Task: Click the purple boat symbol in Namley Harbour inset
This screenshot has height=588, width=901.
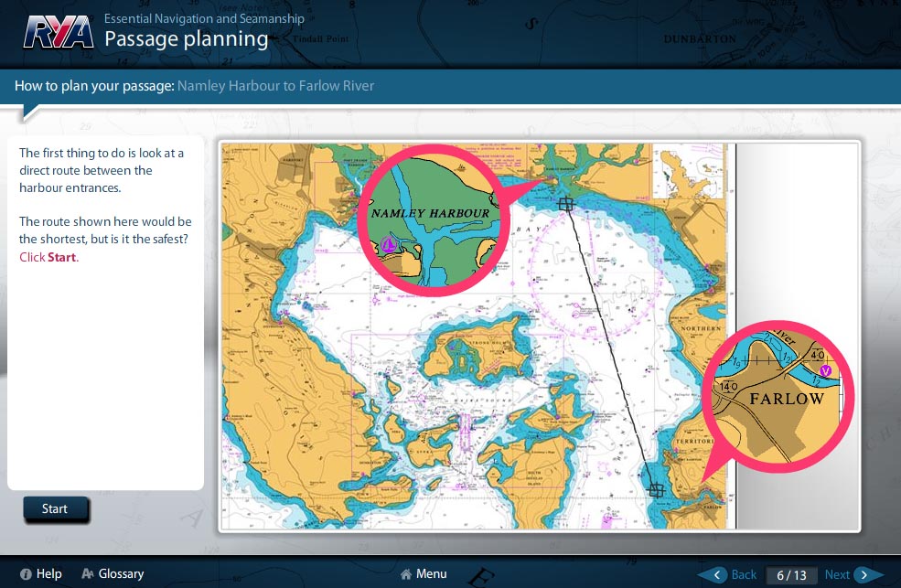Action: 389,244
